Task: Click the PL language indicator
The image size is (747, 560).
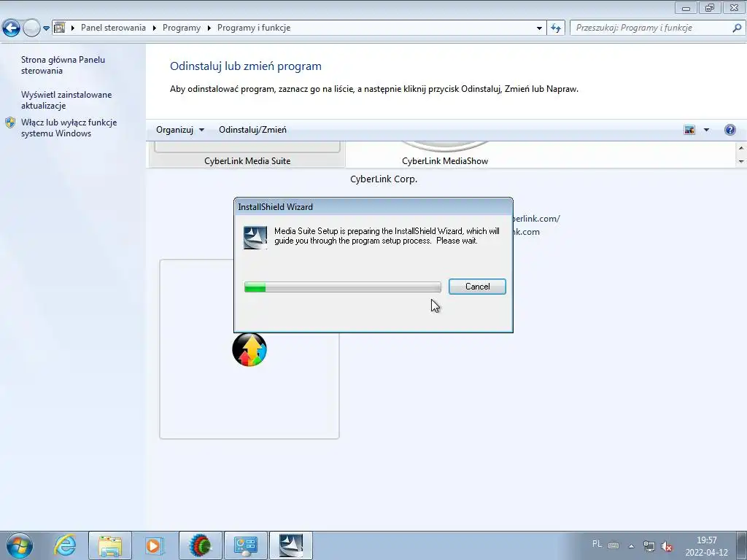Action: click(597, 543)
